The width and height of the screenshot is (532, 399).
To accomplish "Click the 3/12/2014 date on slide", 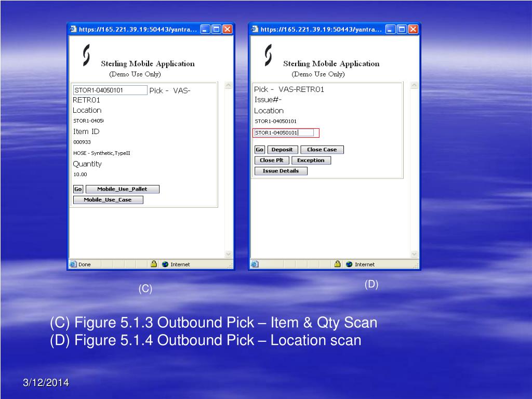I will (46, 383).
